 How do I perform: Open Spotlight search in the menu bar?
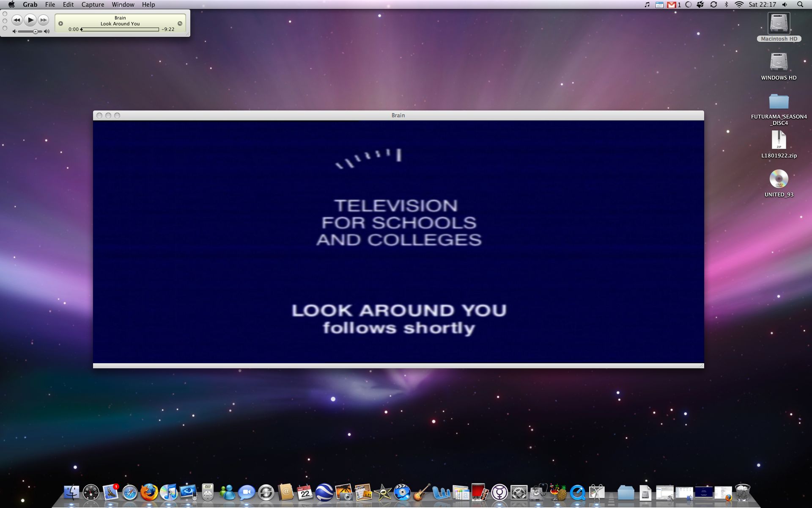pyautogui.click(x=800, y=5)
